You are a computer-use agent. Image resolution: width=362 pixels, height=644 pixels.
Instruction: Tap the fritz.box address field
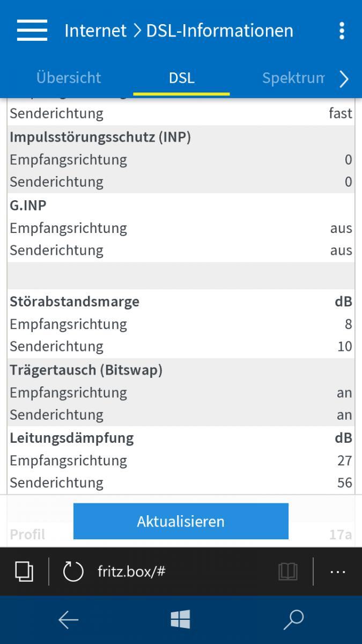(131, 571)
